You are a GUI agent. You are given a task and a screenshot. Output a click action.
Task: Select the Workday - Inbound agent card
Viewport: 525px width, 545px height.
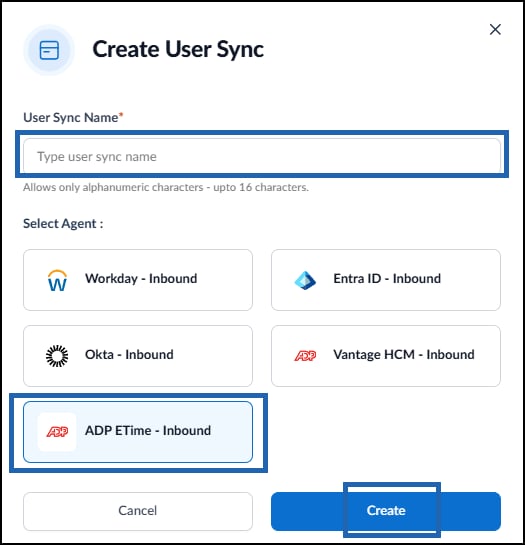point(138,280)
